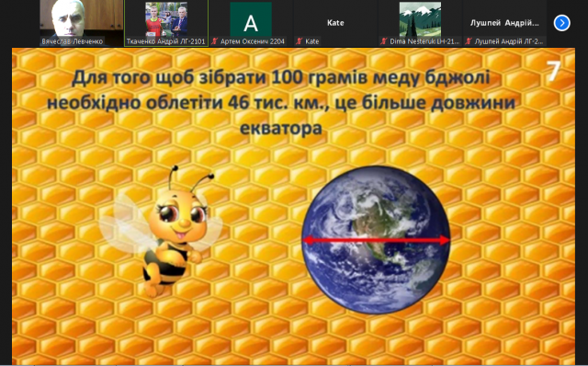Click name label Ткаченко Андрій ЛГ-2101

[165, 41]
